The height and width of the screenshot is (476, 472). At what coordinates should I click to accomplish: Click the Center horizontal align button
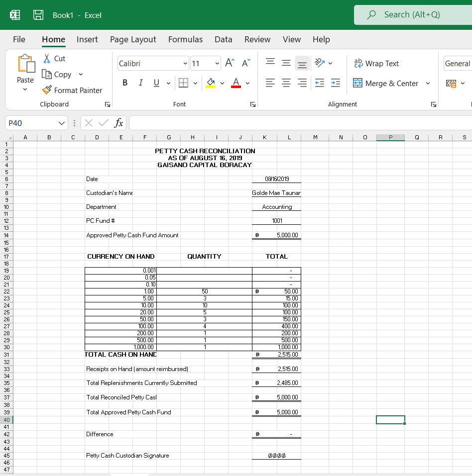click(x=286, y=84)
